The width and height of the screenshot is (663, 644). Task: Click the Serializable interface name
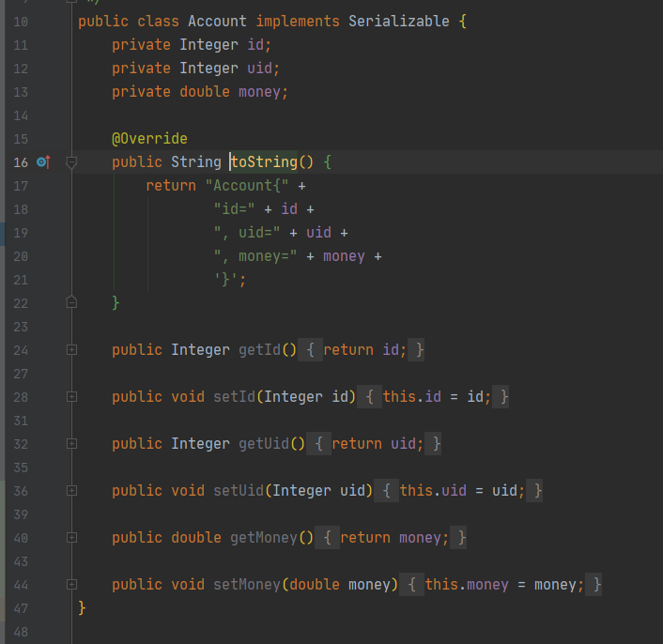399,22
